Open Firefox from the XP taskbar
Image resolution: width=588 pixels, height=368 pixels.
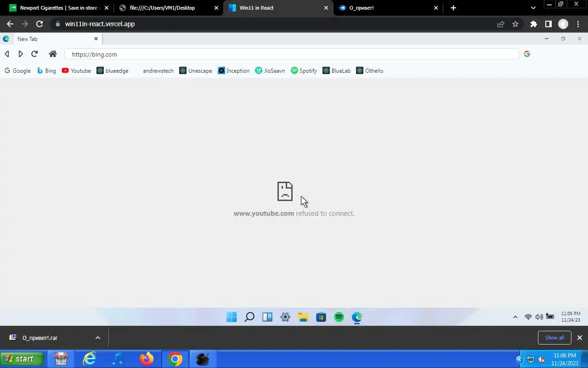click(x=147, y=359)
